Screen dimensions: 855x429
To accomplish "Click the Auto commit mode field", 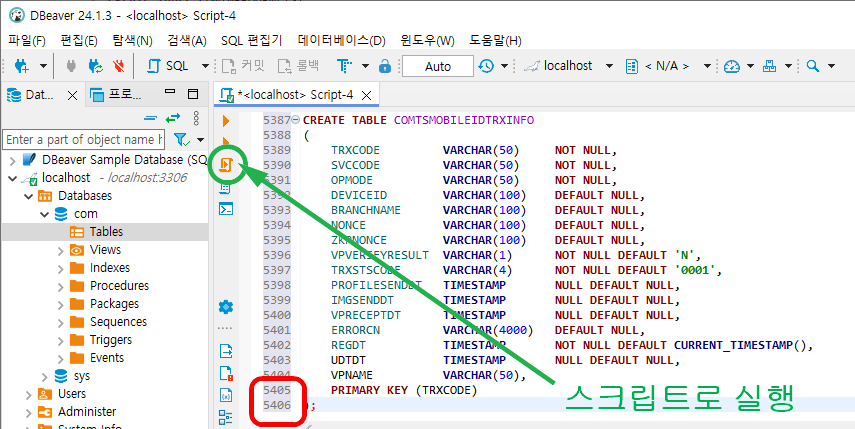I will pos(438,66).
